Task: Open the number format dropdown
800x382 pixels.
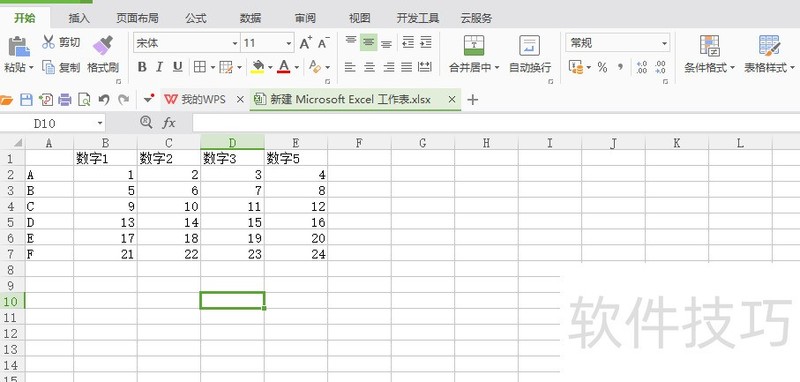Action: coord(664,43)
